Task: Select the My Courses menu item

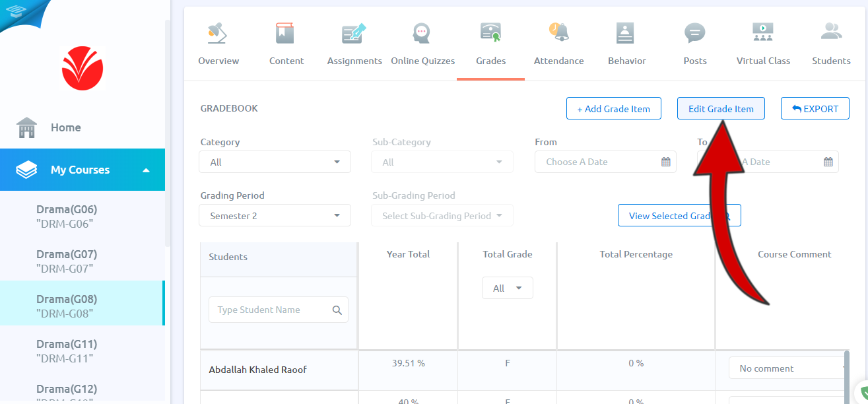Action: pyautogui.click(x=83, y=170)
